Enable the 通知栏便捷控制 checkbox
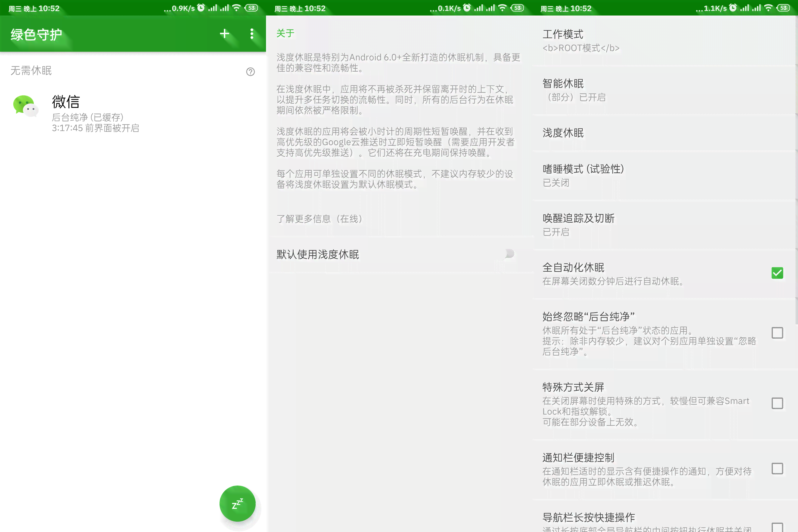 777,468
